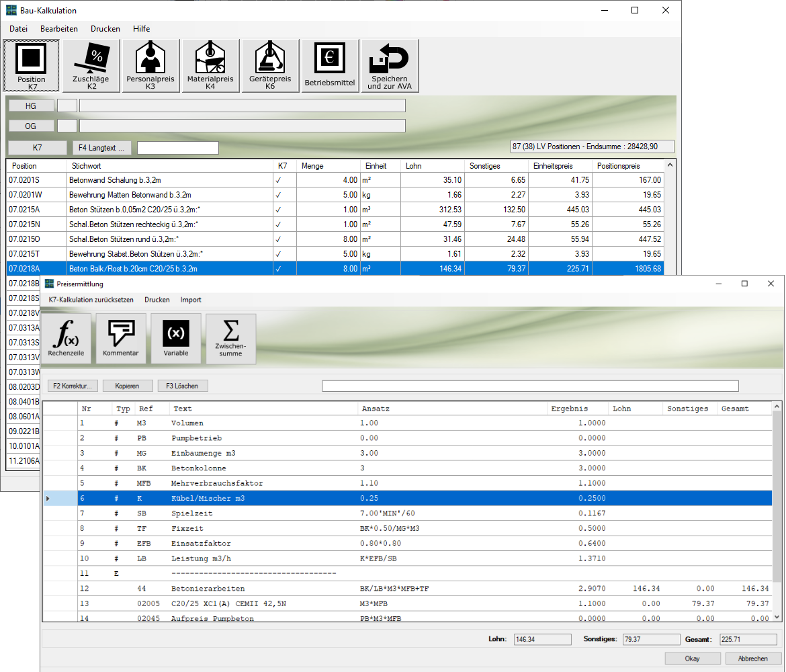This screenshot has height=672, width=786.
Task: Toggle K7 checkmark for row 07.0215N
Action: 279,224
